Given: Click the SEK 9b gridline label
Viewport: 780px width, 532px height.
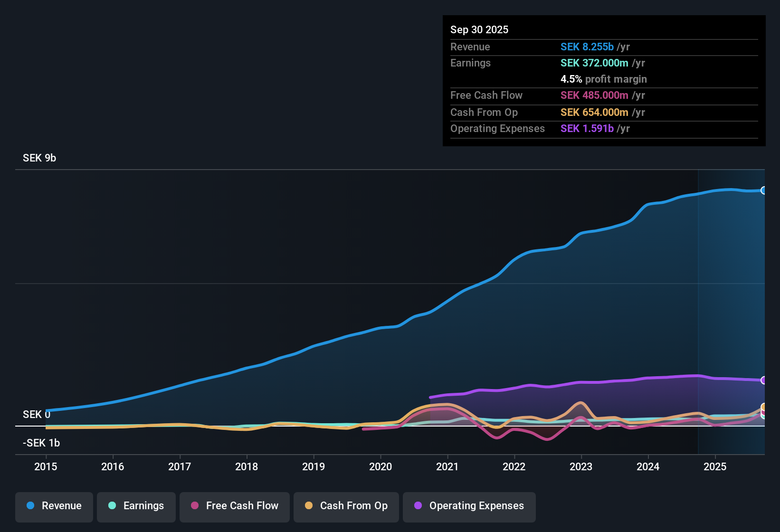Looking at the screenshot, I should tap(39, 158).
